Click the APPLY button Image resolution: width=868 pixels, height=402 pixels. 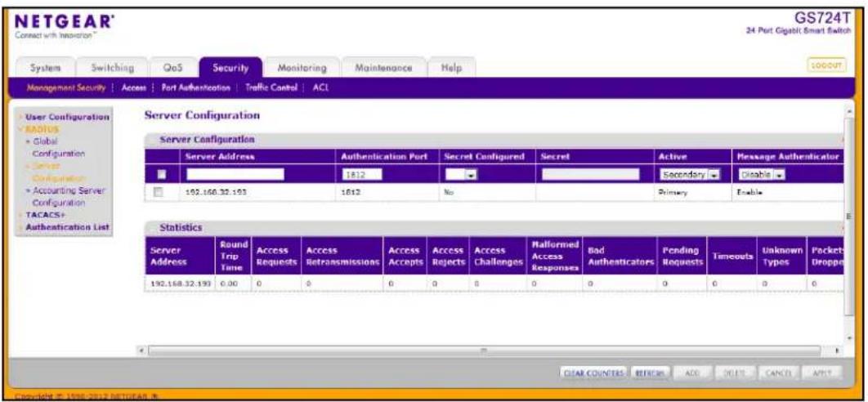click(x=821, y=373)
